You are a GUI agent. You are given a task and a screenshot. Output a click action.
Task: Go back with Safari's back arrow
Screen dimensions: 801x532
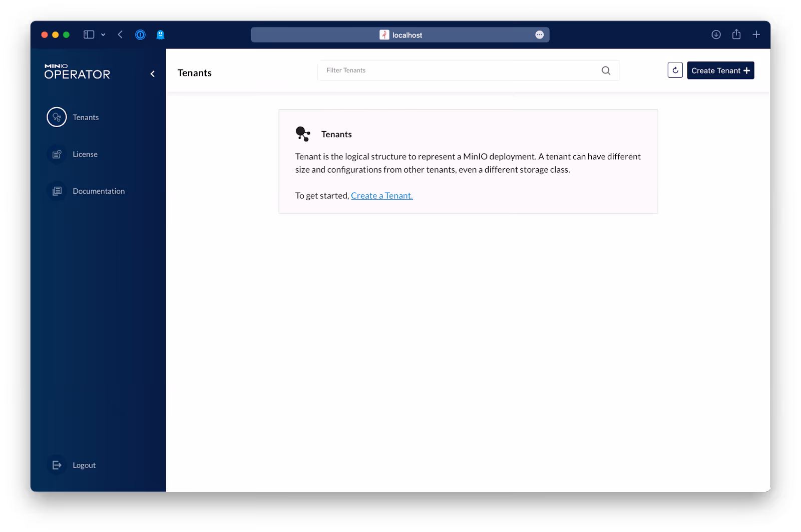pos(120,35)
